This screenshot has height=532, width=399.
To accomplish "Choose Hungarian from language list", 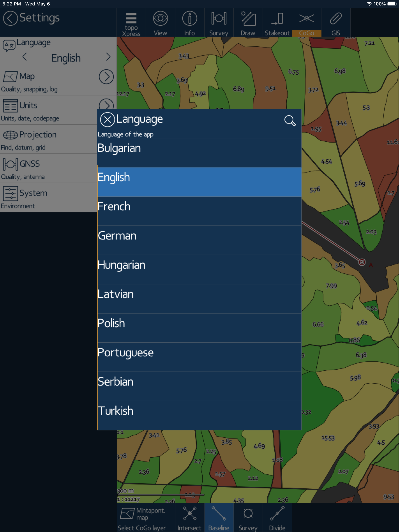I will [199, 269].
